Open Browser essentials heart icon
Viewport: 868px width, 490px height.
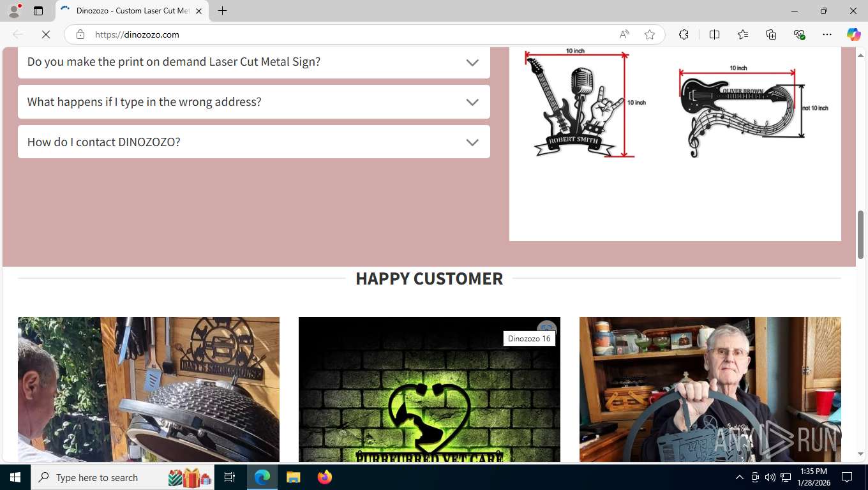point(799,34)
